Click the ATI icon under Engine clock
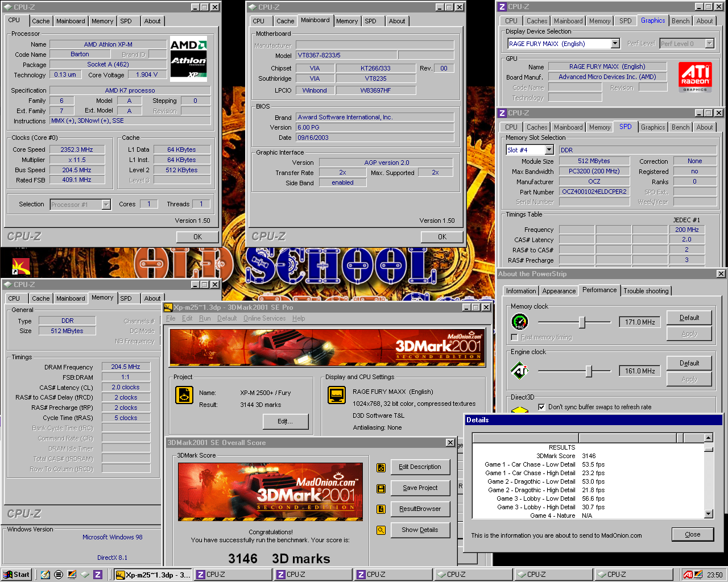The image size is (728, 582). [520, 371]
